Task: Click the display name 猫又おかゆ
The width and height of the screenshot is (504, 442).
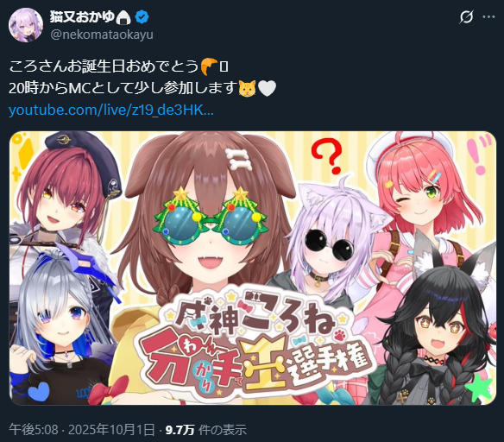Action: [82, 16]
